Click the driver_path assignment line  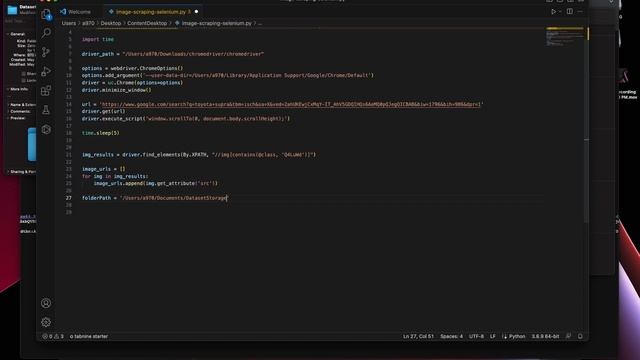173,54
